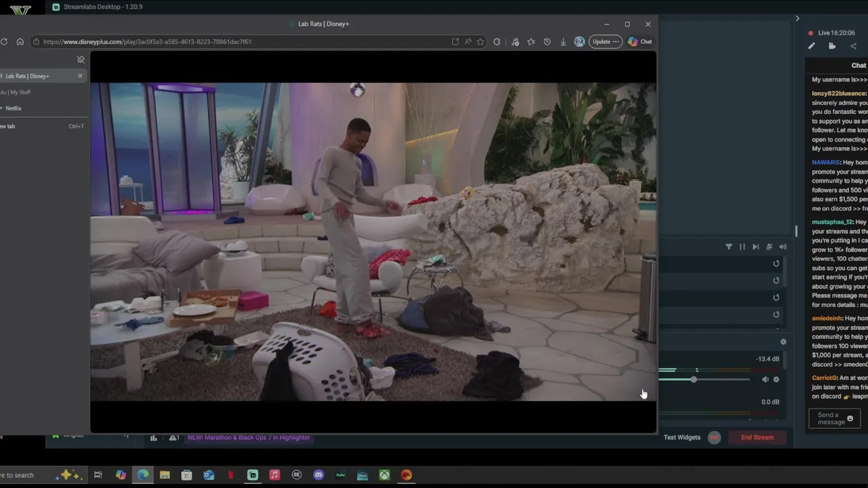The height and width of the screenshot is (488, 868).
Task: Open Streamlabs warning notifications icon
Action: tap(174, 438)
